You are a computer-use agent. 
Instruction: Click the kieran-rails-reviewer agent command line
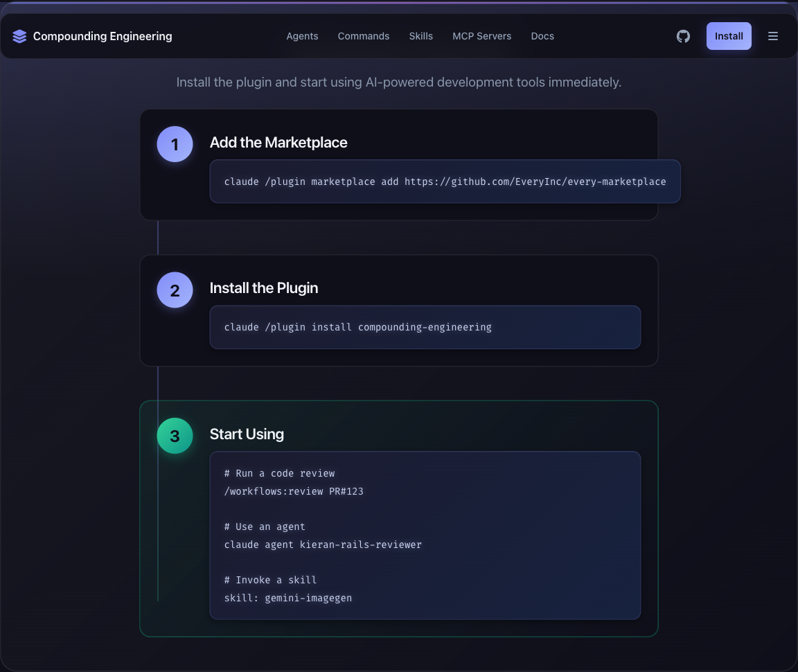tap(323, 545)
